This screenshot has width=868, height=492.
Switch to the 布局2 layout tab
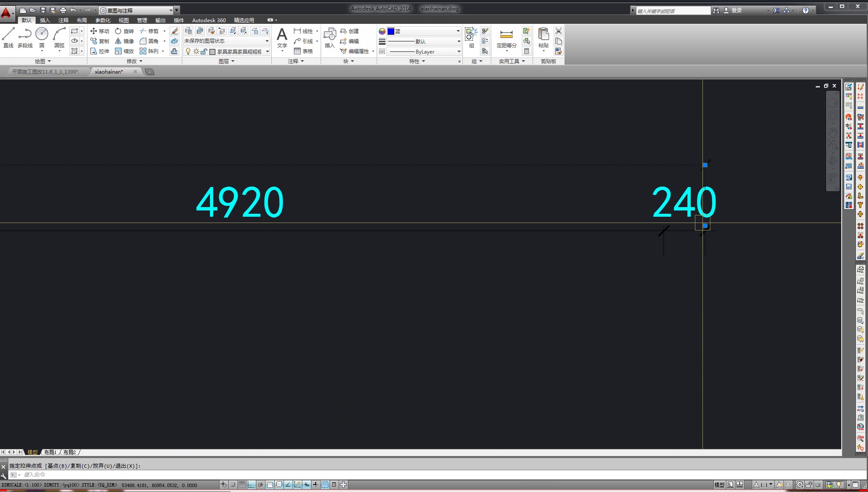tap(69, 452)
